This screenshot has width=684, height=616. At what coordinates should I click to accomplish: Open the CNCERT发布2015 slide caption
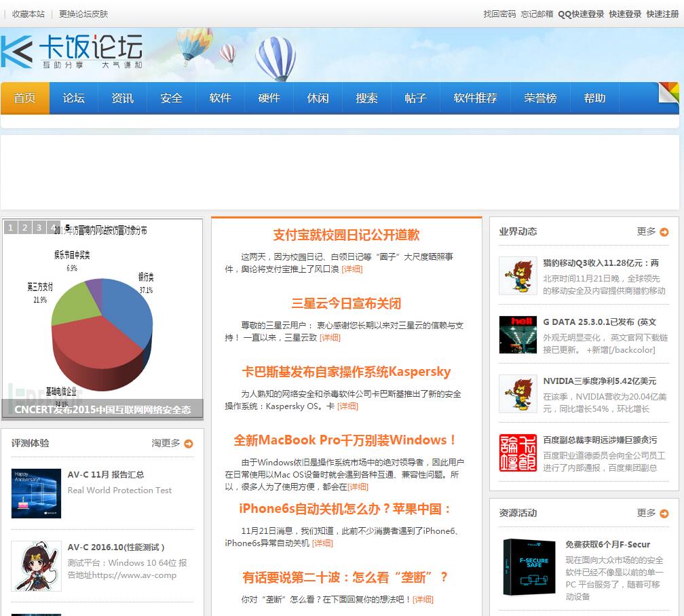102,410
